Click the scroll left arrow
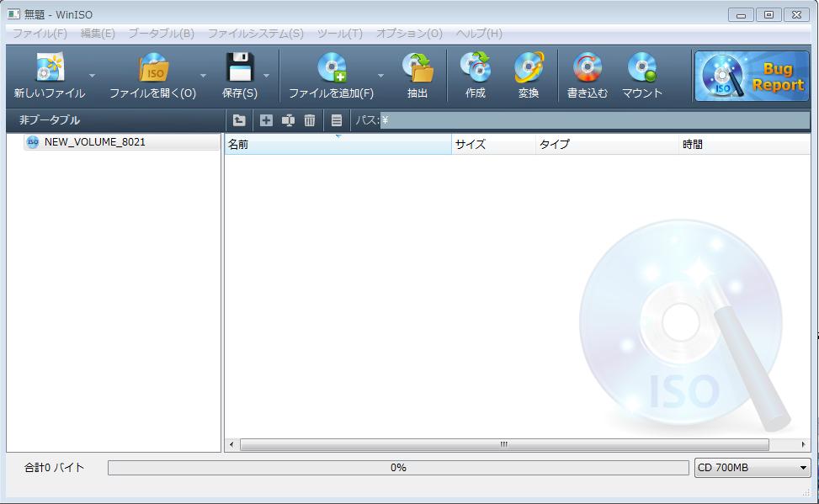 pyautogui.click(x=232, y=445)
